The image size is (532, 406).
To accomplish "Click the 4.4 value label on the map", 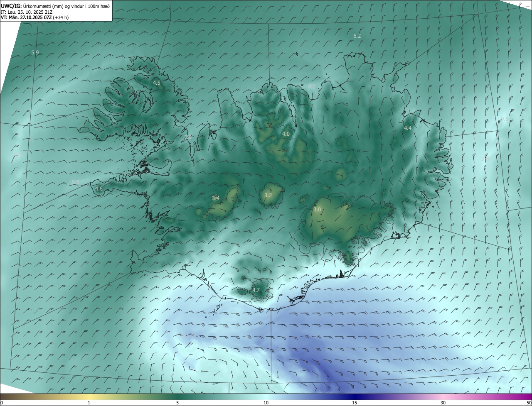I will click(x=408, y=128).
